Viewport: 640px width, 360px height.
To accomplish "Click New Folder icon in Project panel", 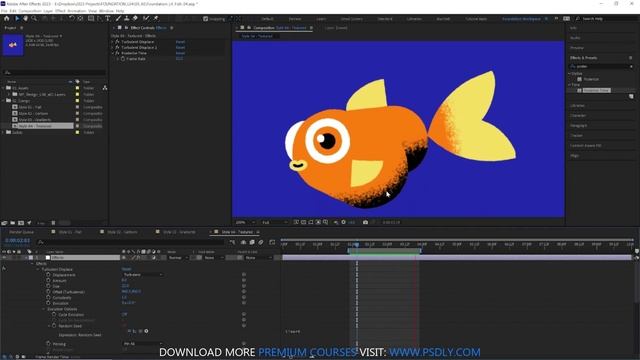I will pos(13,223).
